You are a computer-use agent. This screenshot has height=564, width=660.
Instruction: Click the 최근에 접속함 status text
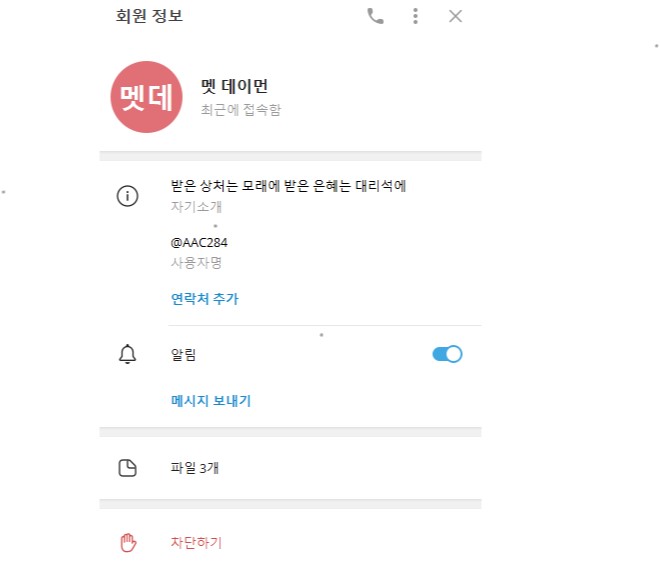(241, 110)
